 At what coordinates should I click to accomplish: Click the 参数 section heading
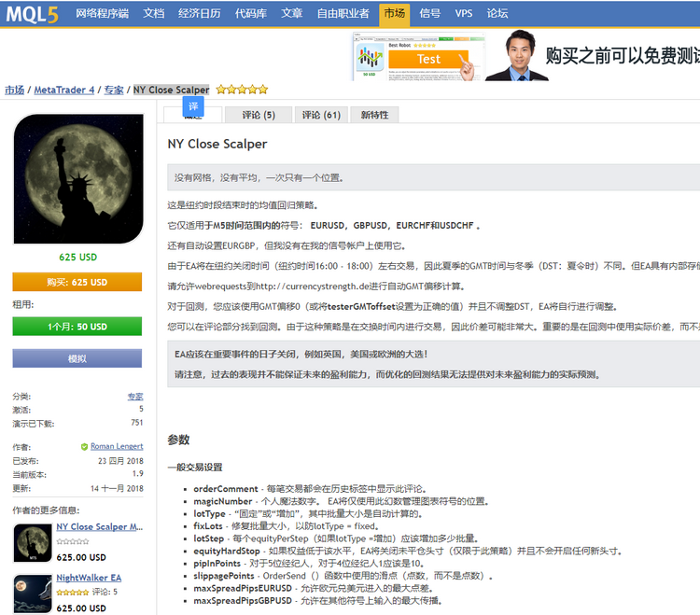(178, 440)
